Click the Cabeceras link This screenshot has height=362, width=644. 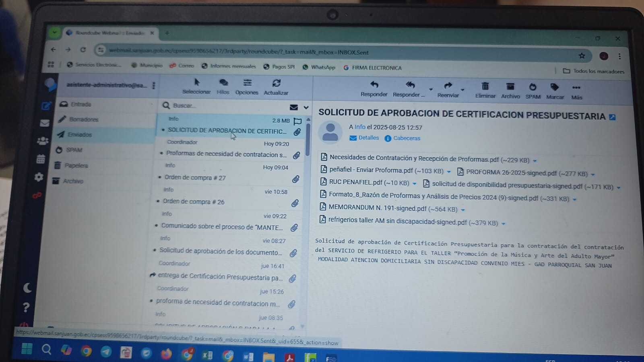[406, 138]
